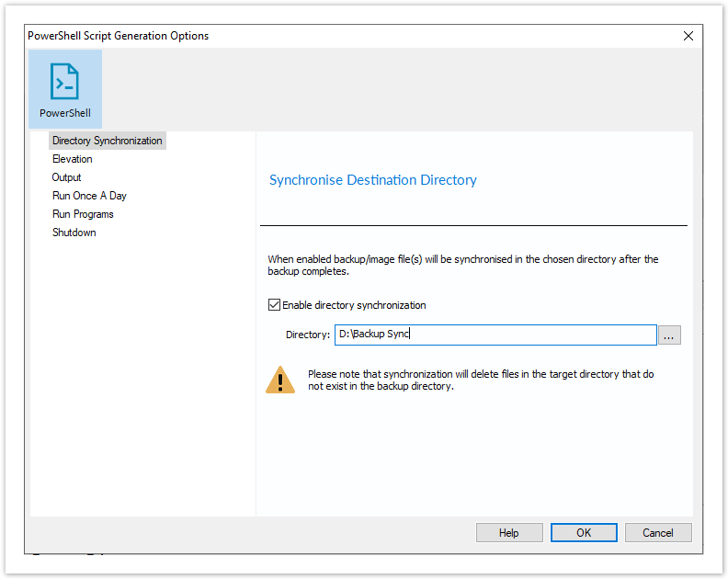The image size is (728, 579).
Task: Browse for directory with ellipsis button
Action: tap(669, 335)
